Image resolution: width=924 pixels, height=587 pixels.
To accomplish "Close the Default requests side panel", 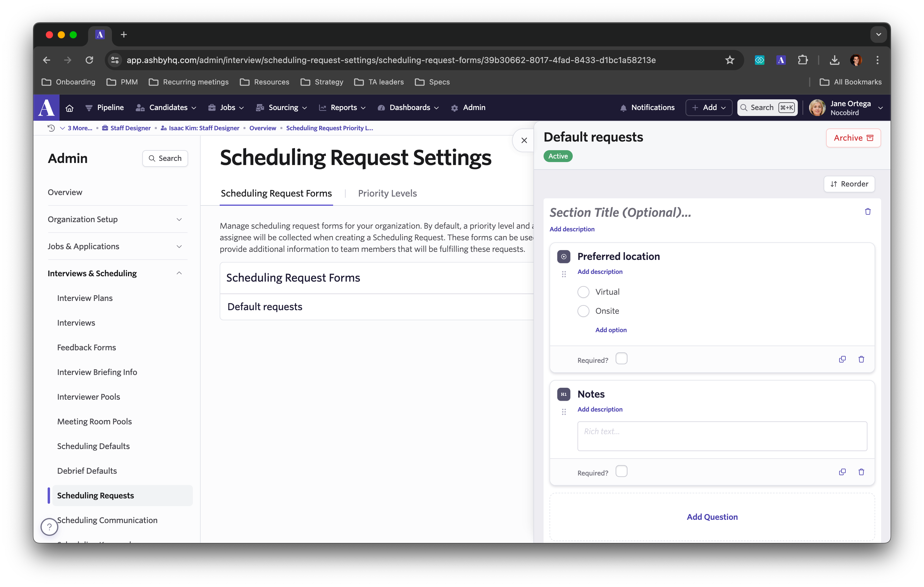I will click(x=524, y=140).
